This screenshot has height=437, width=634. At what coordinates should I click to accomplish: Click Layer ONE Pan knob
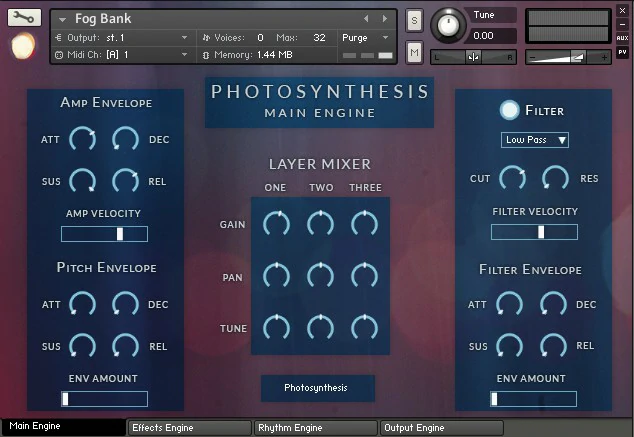[x=277, y=276]
